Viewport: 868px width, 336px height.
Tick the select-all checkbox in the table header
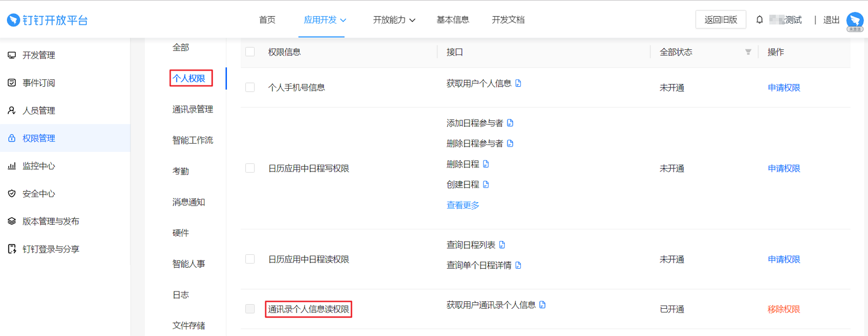(250, 52)
